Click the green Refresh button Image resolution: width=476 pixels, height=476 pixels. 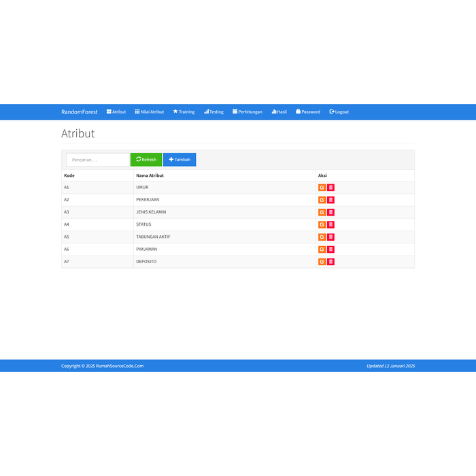click(146, 160)
